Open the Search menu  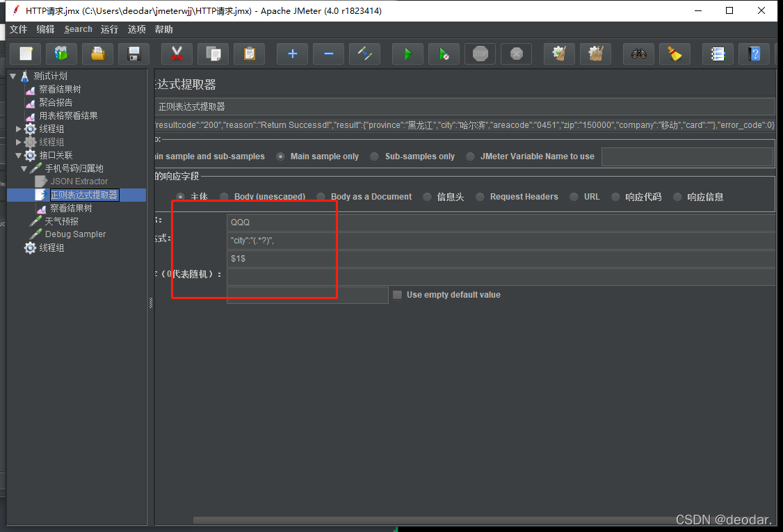pyautogui.click(x=79, y=29)
